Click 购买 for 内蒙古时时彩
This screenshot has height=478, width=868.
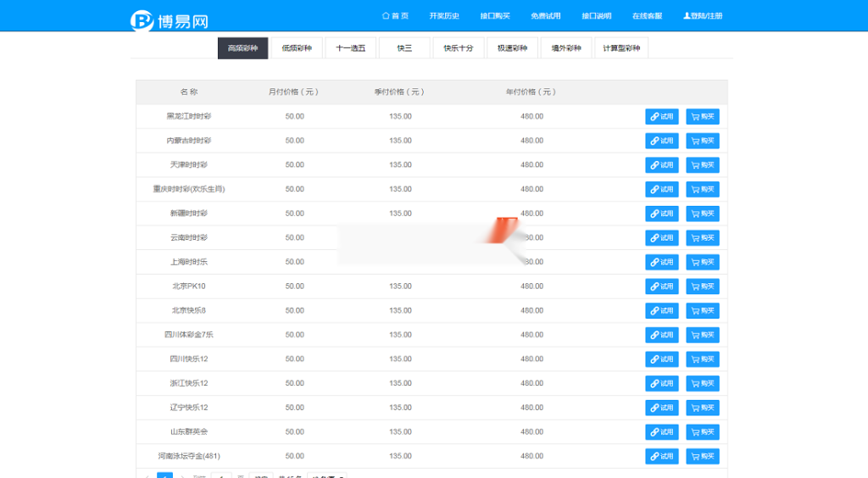point(703,141)
